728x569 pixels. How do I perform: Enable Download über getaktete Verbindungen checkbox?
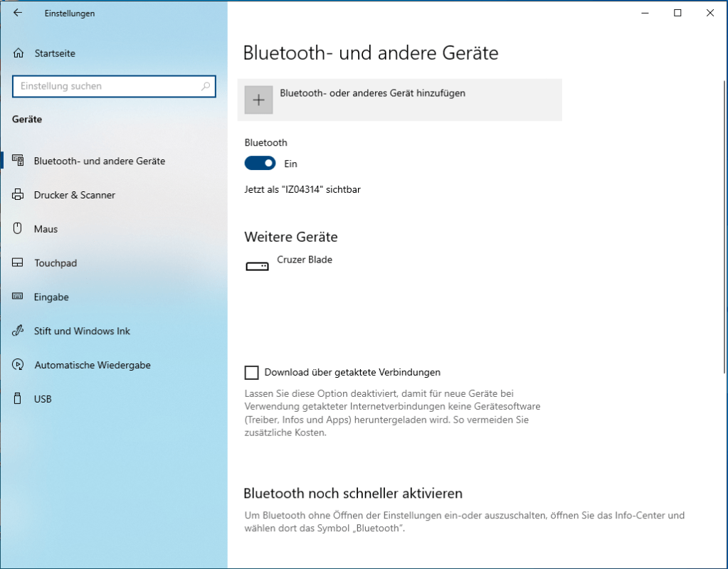pos(251,372)
